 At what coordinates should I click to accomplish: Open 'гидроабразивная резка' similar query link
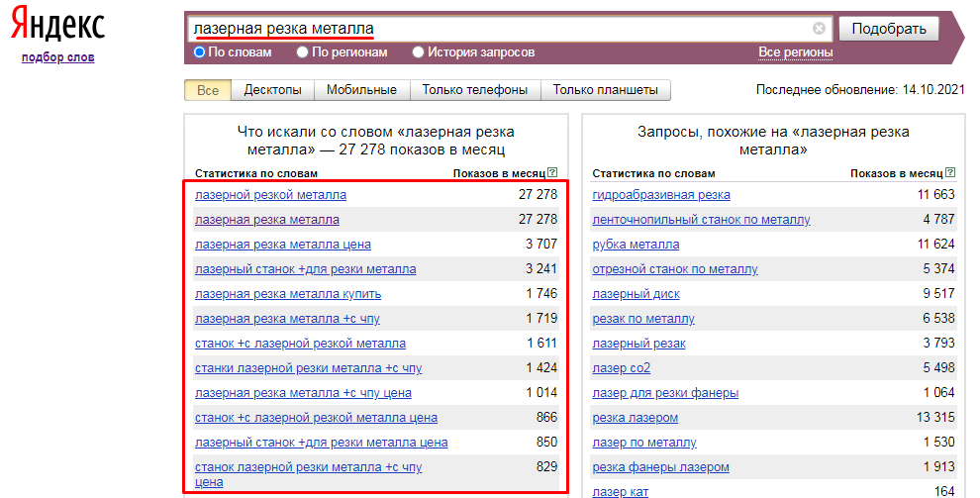(661, 195)
